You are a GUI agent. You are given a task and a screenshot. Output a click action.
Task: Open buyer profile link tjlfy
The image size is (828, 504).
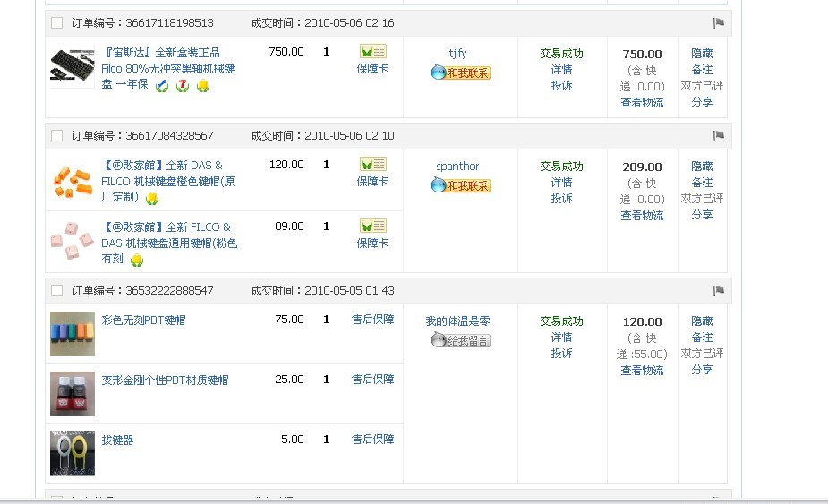point(457,54)
